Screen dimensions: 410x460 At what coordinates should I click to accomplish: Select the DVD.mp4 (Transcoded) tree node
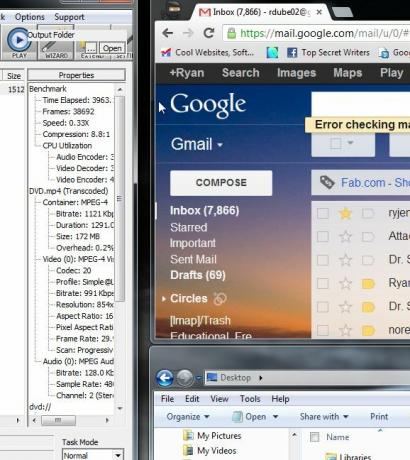[69, 191]
